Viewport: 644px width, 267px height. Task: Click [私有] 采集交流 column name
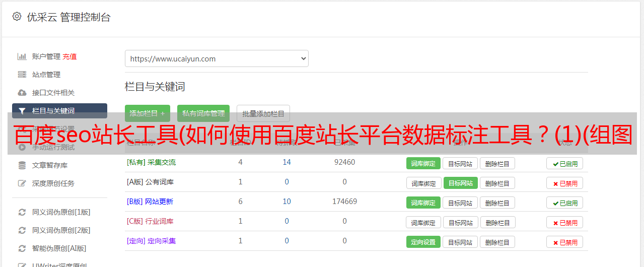151,162
